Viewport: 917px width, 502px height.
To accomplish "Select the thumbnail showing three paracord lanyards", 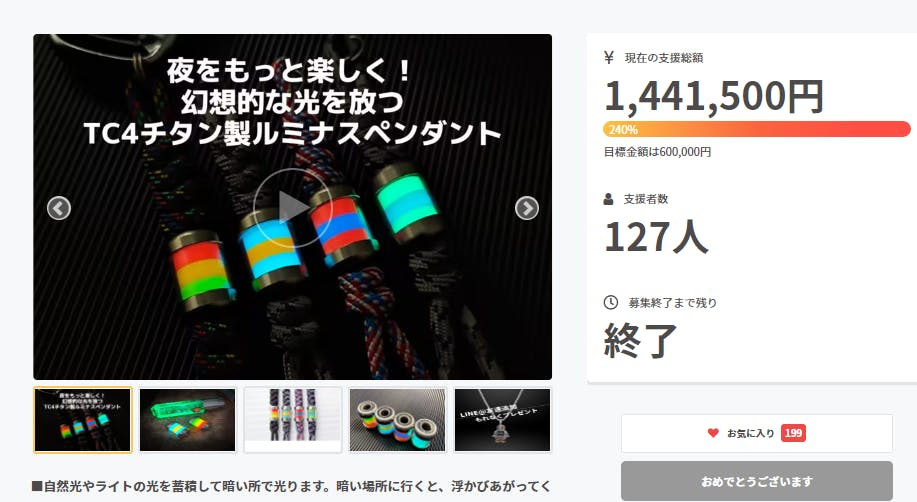I will 292,420.
